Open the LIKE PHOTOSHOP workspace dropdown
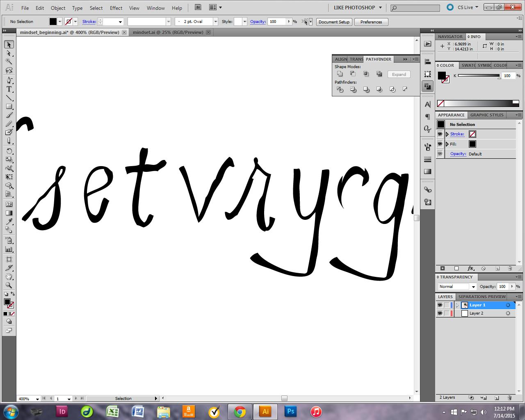The image size is (525, 420). (x=358, y=7)
